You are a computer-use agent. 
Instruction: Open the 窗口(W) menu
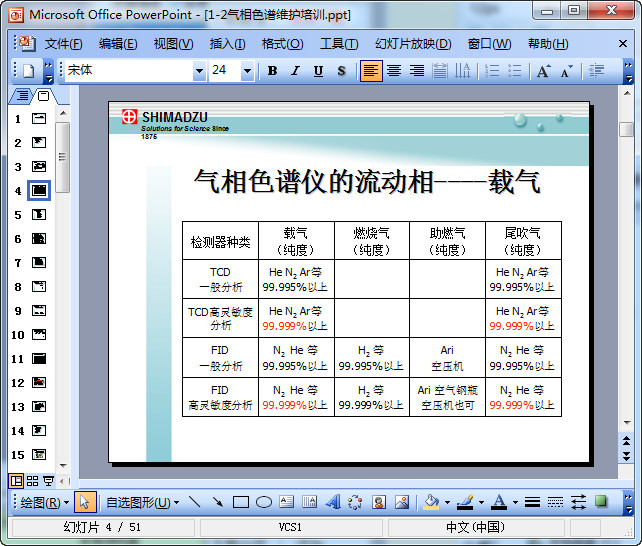489,43
